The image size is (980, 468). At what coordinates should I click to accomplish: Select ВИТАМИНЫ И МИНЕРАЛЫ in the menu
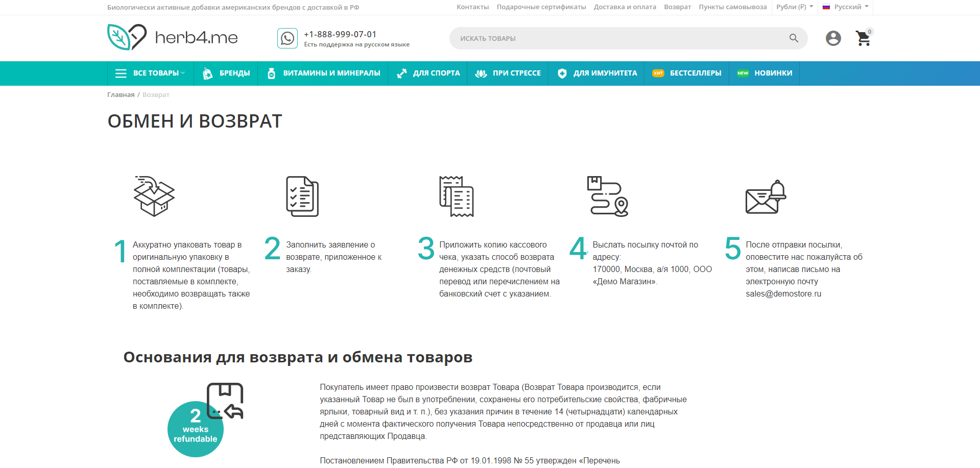pyautogui.click(x=331, y=73)
